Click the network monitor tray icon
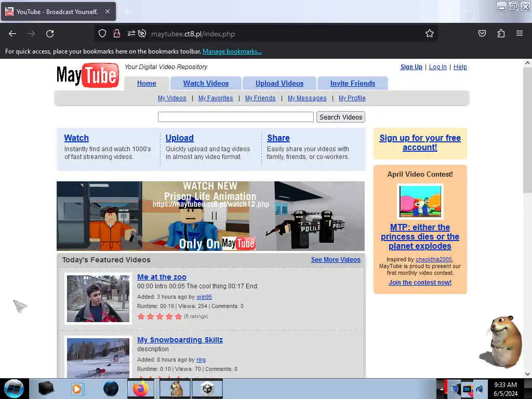Screen dimensions: 532x399 point(467,389)
